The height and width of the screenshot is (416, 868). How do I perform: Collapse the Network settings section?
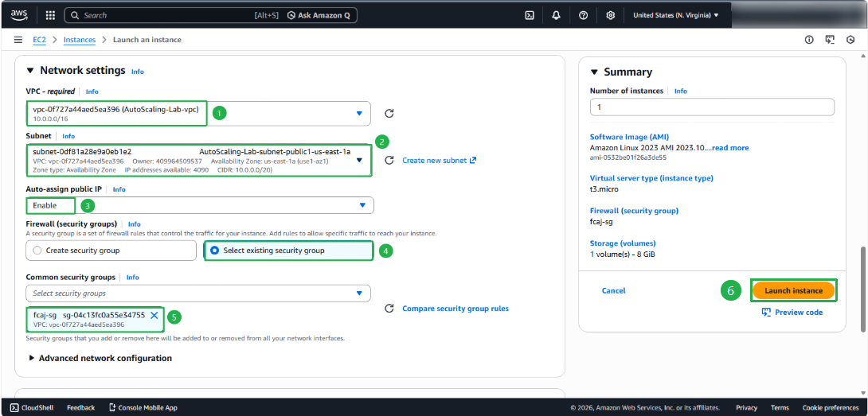30,71
